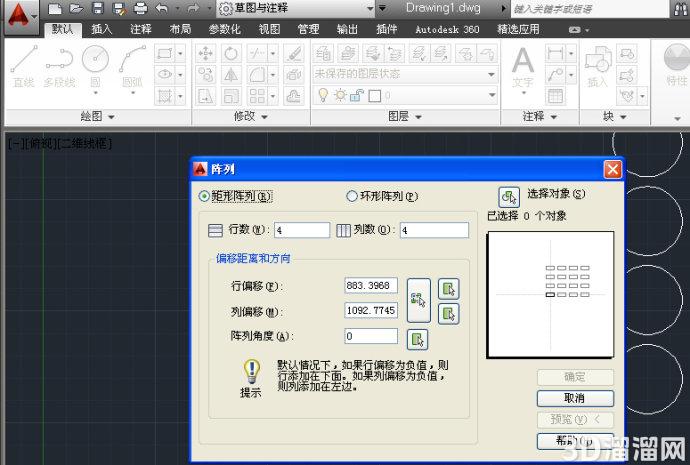This screenshot has height=465, width=690.
Task: Open the Autodesk 360 ribbon tab
Action: [x=447, y=29]
